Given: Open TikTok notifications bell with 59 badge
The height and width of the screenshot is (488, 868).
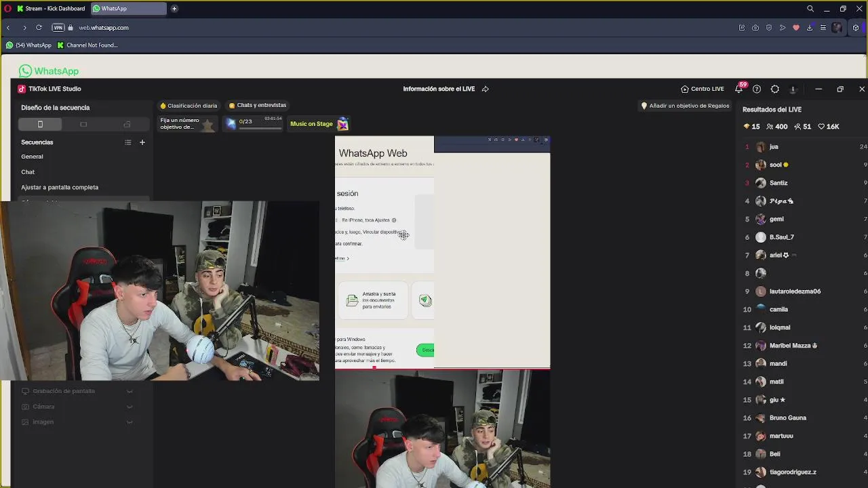Looking at the screenshot, I should click(x=739, y=89).
